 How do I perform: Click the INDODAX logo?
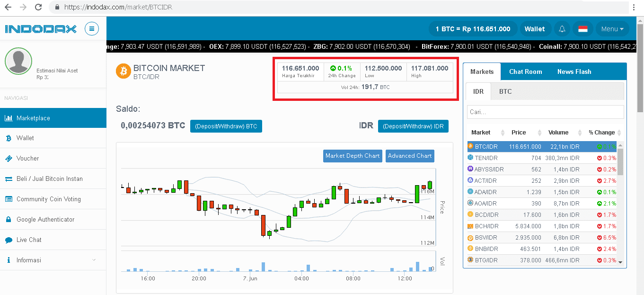tap(41, 29)
